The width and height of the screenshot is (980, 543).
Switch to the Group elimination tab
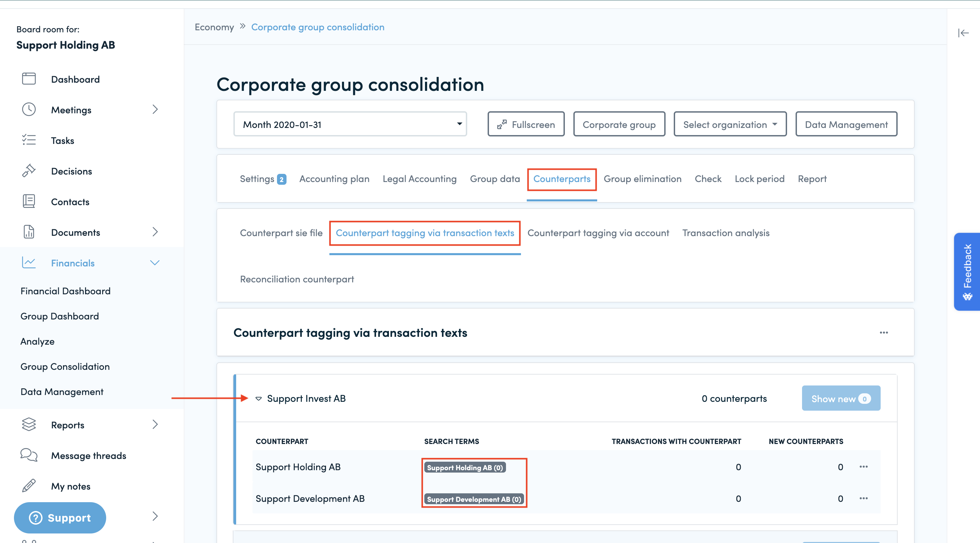coord(642,179)
